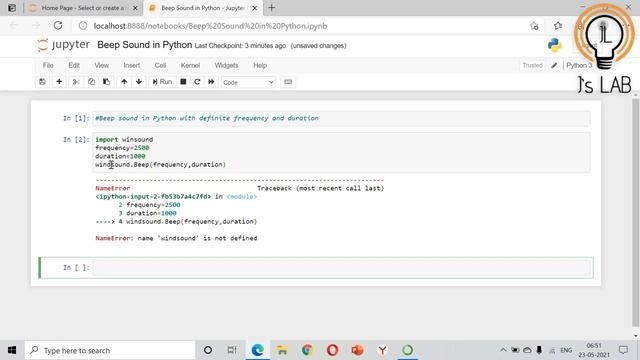Image resolution: width=640 pixels, height=360 pixels.
Task: Open the View menu
Action: click(102, 65)
